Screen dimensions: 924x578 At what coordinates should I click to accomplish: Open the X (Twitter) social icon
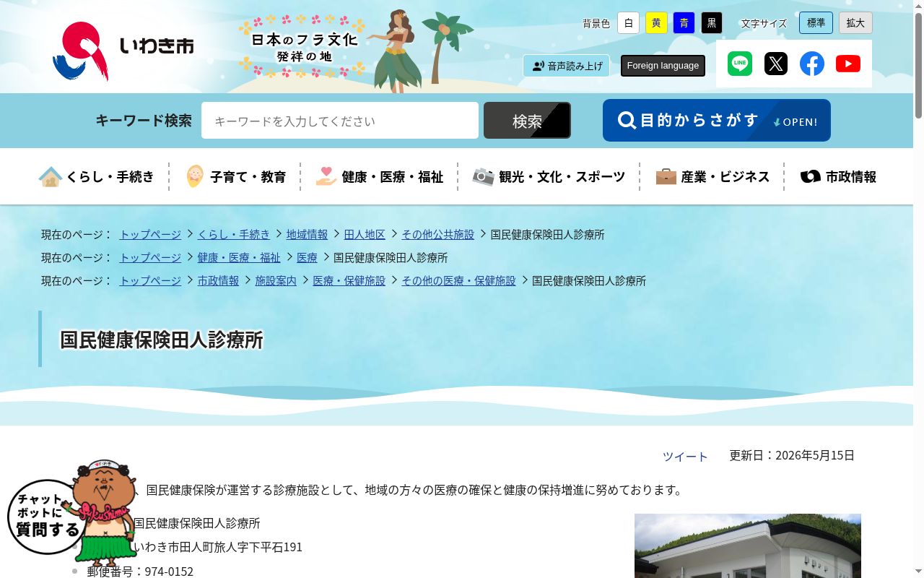776,64
